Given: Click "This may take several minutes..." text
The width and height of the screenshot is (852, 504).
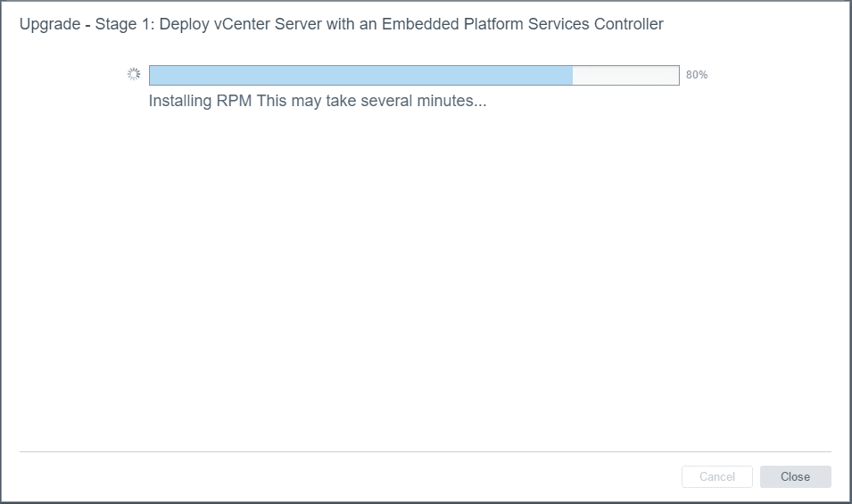Looking at the screenshot, I should click(x=371, y=101).
